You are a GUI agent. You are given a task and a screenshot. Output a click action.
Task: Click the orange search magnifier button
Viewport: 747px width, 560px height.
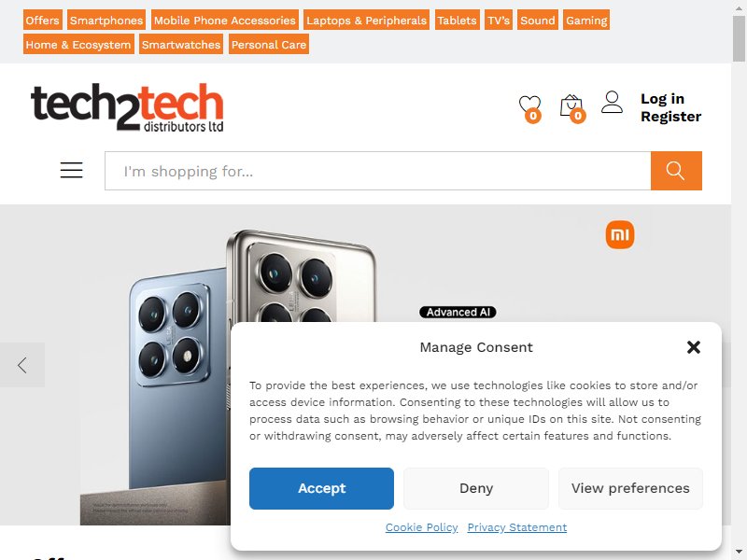coord(676,171)
